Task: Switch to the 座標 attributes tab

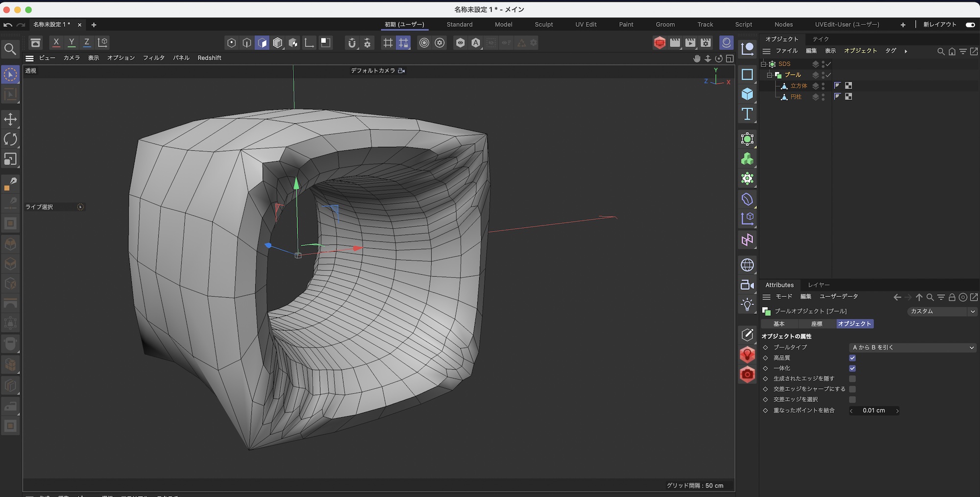Action: coord(816,324)
